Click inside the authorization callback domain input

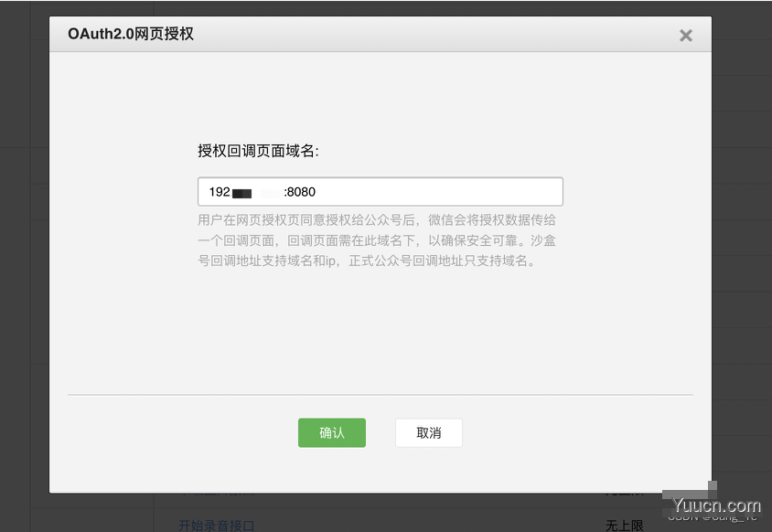[380, 191]
